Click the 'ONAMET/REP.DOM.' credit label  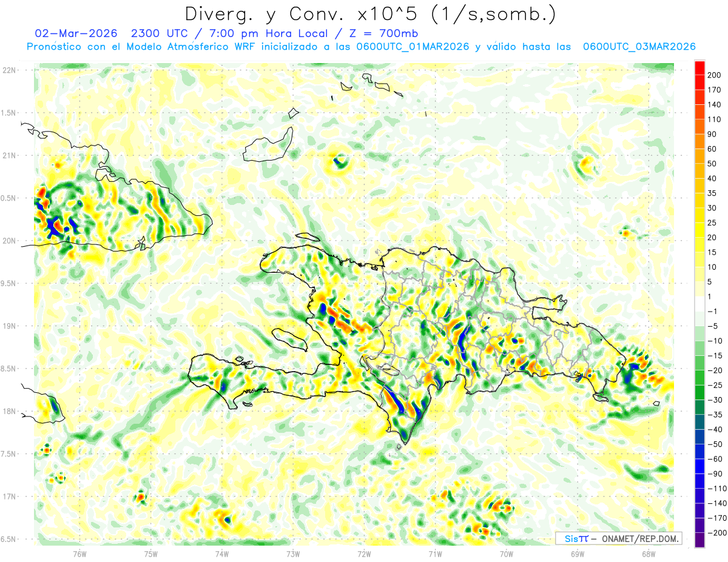[639, 538]
